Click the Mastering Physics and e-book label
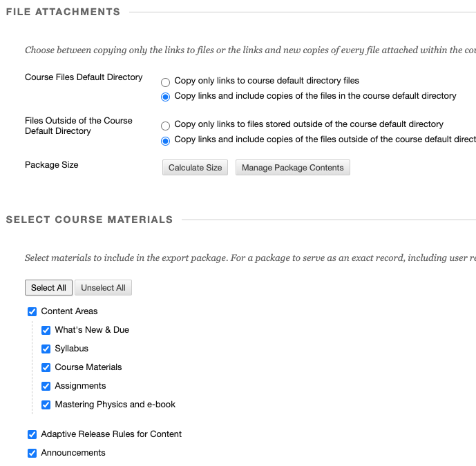Screen dimensions: 476x466 [x=115, y=405]
